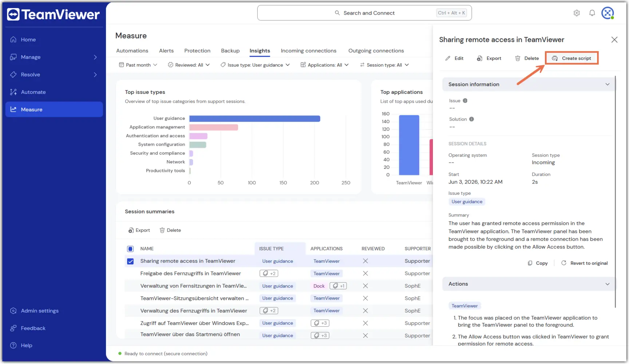Click the Home sidebar icon
Viewport: 629px width, 364px height.
point(13,39)
